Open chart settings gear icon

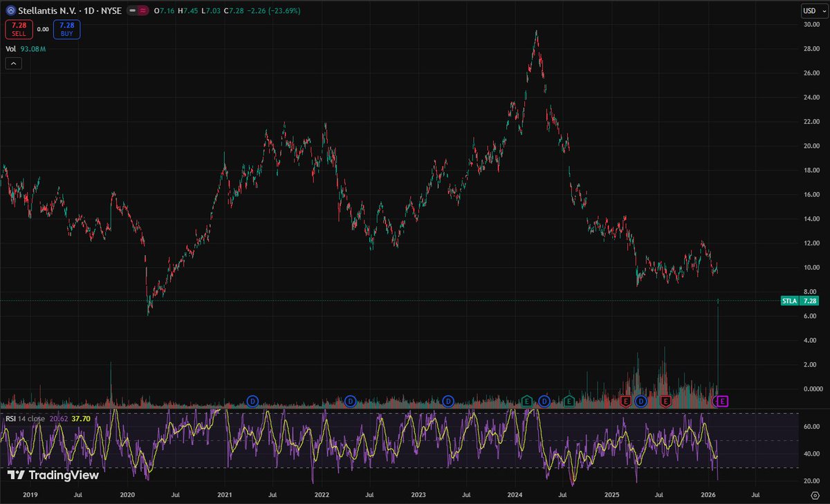pyautogui.click(x=814, y=495)
